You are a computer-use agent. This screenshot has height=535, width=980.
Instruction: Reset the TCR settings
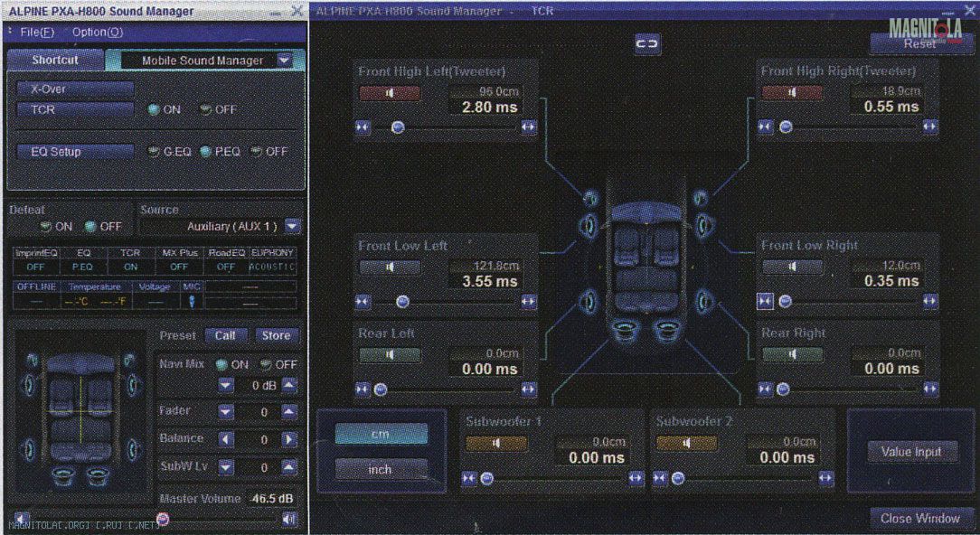pos(919,43)
